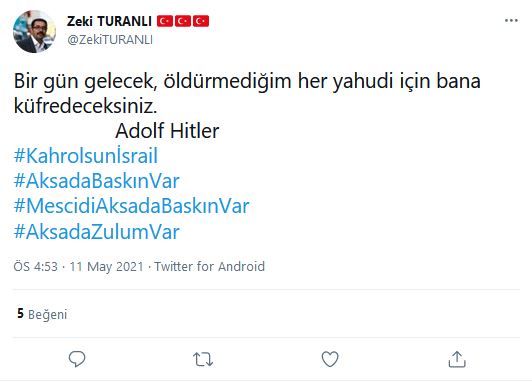The height and width of the screenshot is (388, 532).
Task: Open the Twitter for Android source link
Action: [209, 267]
